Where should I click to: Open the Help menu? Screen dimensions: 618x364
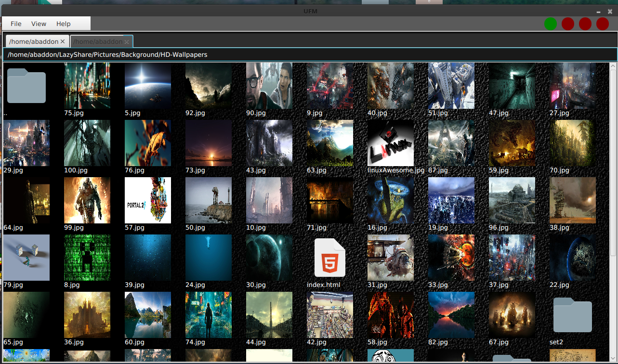point(63,24)
